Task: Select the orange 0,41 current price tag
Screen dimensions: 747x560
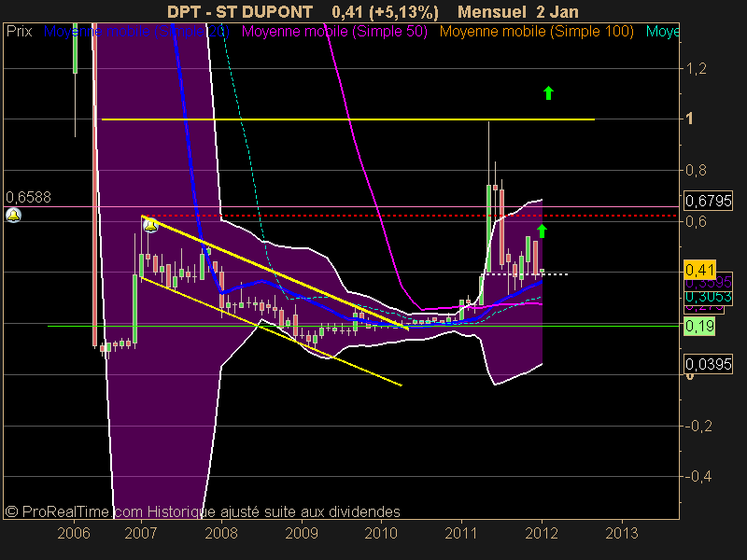Action: (x=699, y=270)
